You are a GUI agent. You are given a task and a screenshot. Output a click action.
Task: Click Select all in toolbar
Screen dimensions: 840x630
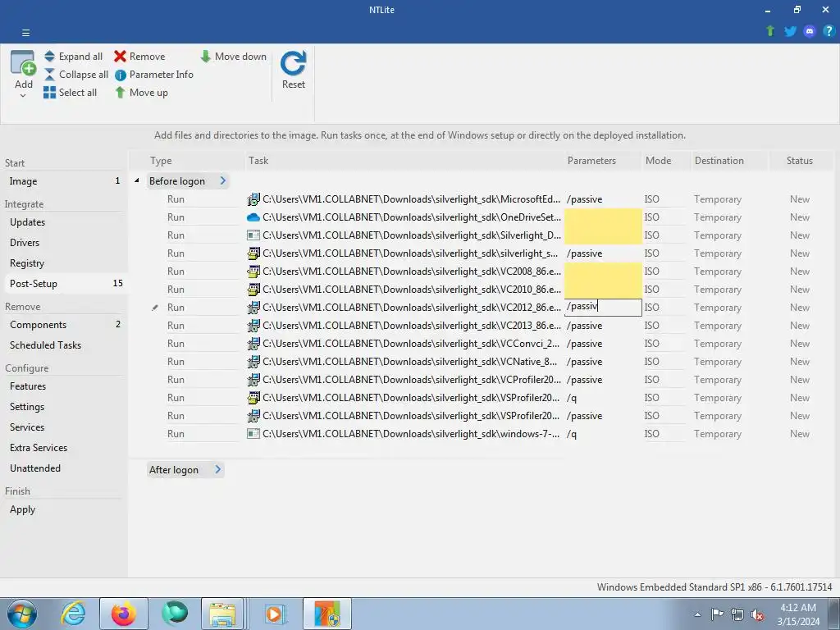click(x=71, y=92)
